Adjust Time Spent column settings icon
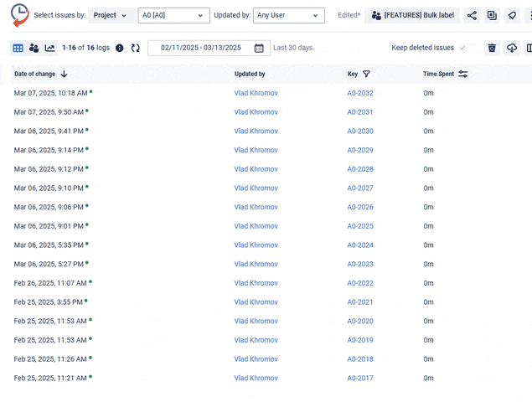 coord(462,75)
